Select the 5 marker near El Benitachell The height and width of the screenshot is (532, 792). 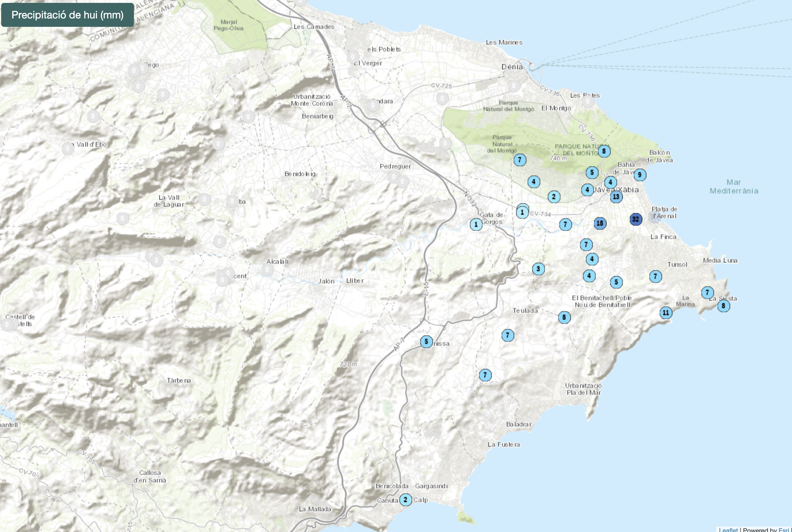point(616,282)
